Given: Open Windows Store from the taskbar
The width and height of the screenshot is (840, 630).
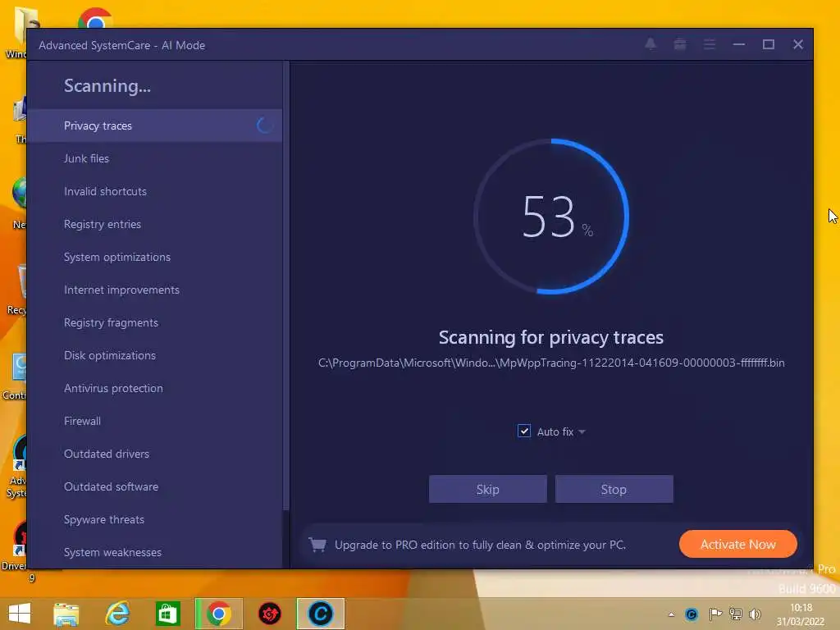Looking at the screenshot, I should [x=167, y=614].
